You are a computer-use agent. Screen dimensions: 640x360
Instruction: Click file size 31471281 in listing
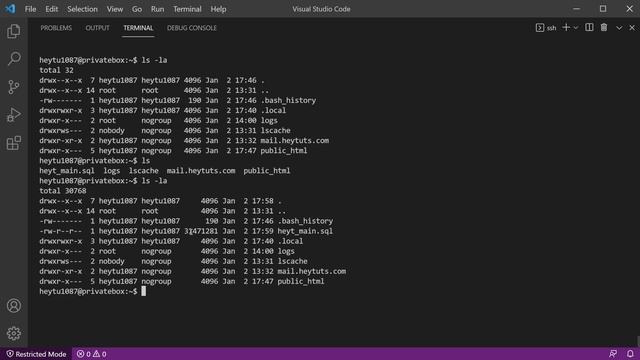pyautogui.click(x=201, y=231)
